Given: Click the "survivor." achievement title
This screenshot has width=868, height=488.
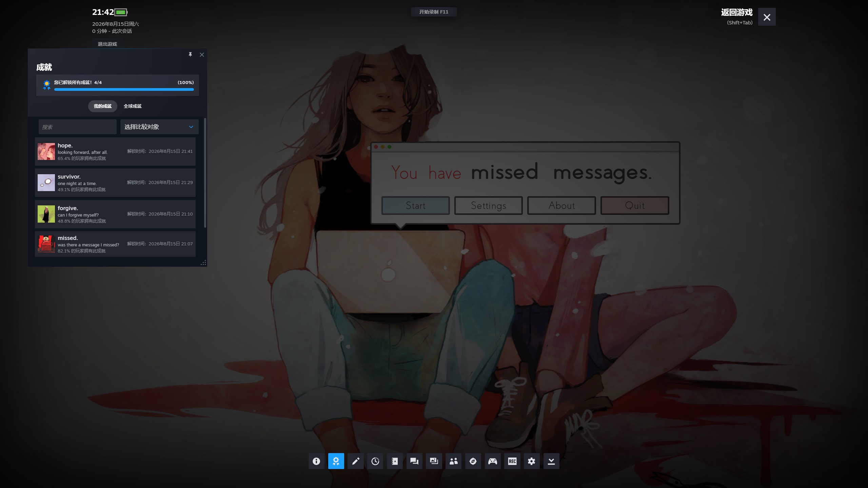Looking at the screenshot, I should pos(69,177).
